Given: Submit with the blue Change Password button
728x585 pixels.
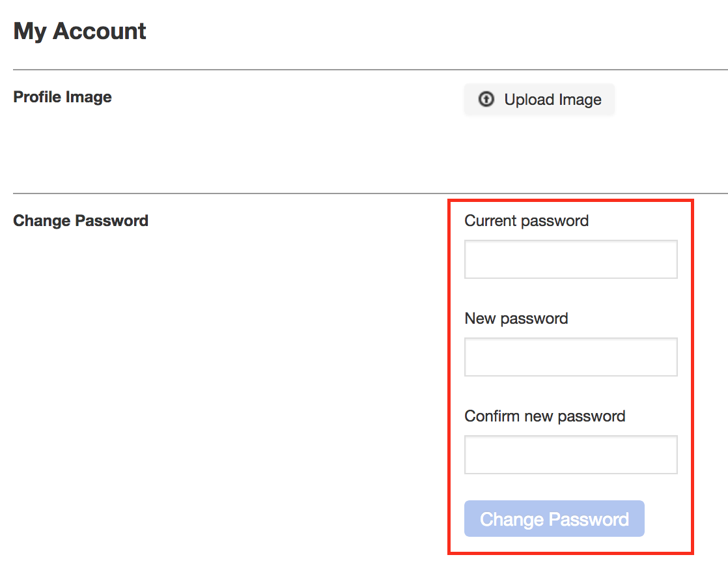Looking at the screenshot, I should 554,519.
